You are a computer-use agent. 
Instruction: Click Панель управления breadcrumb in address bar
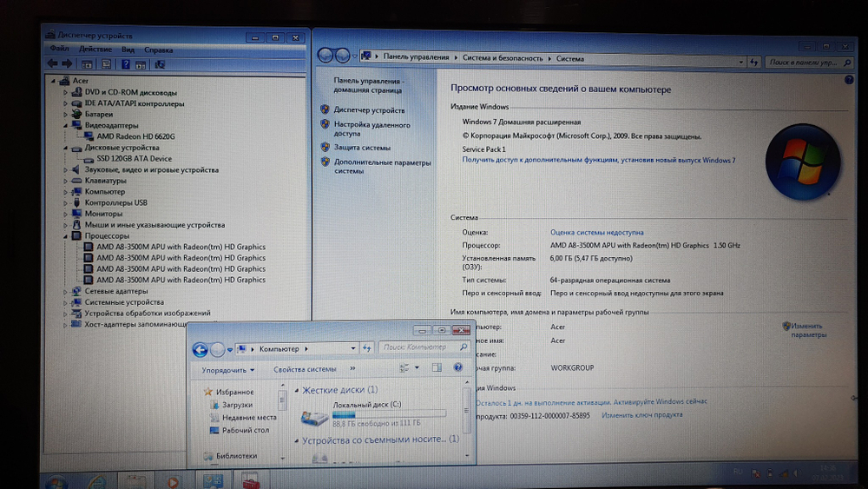tap(416, 57)
